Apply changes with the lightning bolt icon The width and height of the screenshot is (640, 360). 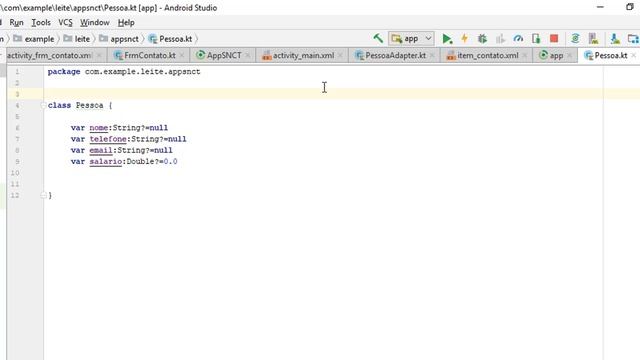pyautogui.click(x=464, y=39)
